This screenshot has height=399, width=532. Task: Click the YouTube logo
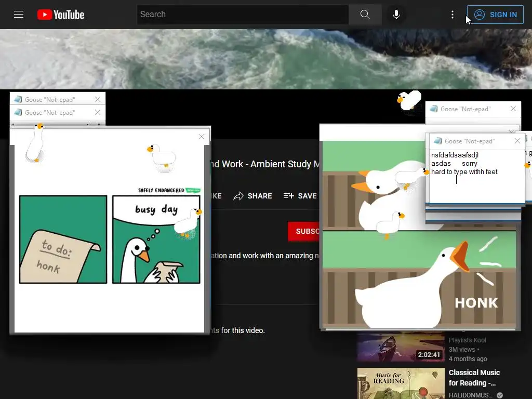click(61, 15)
